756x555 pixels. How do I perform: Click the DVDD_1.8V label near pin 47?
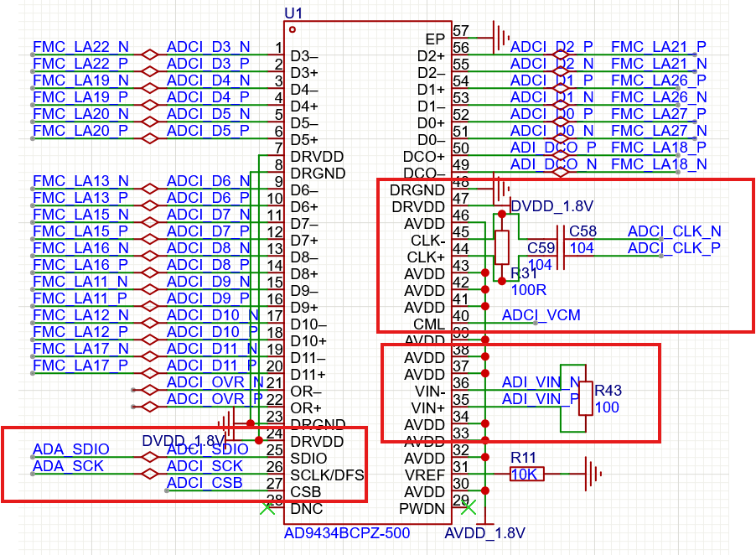(x=551, y=206)
